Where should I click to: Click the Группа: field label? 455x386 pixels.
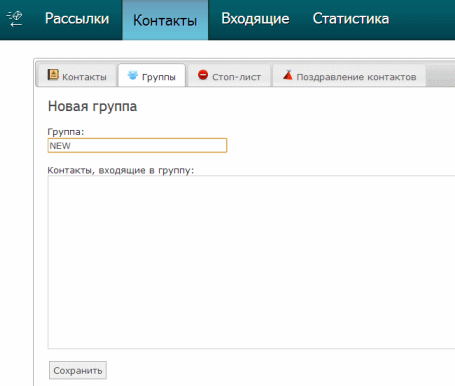[x=66, y=132]
